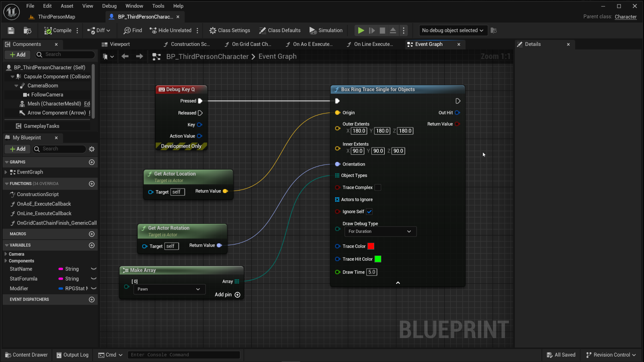Switch to the Viewport tab

point(116,44)
